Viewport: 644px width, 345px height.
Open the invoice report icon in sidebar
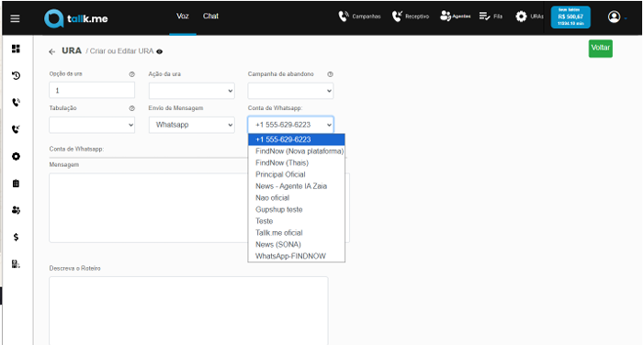[16, 263]
